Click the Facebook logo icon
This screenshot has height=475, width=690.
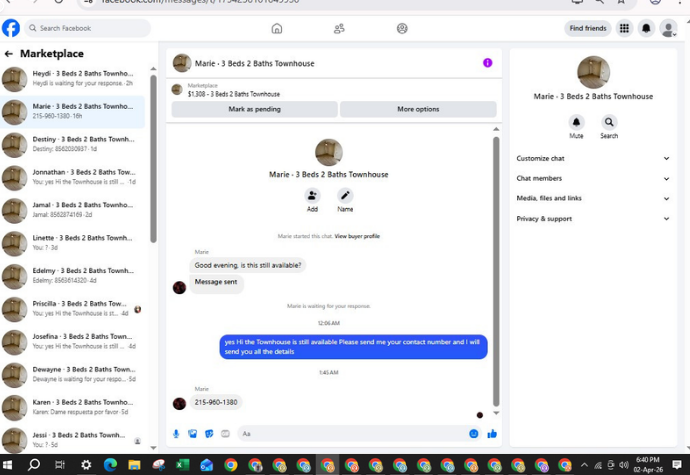point(11,28)
